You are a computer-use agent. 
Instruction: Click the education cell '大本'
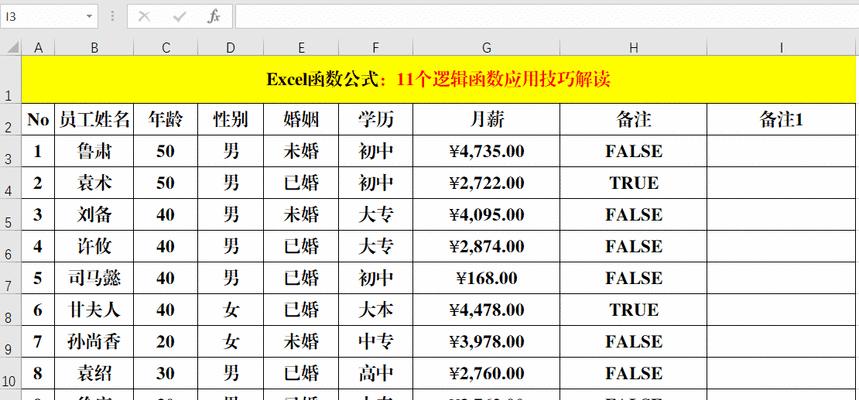375,310
